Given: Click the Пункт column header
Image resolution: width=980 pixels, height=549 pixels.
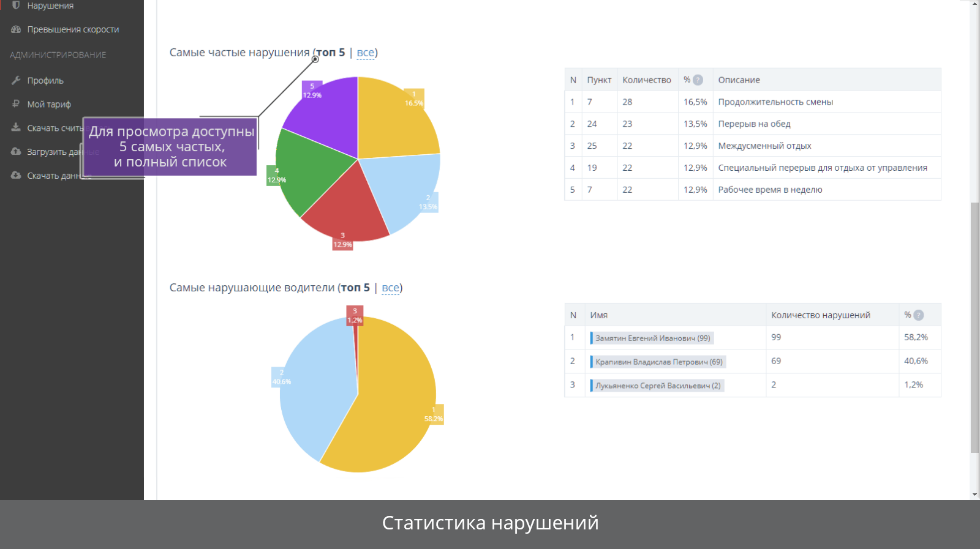Looking at the screenshot, I should pos(599,80).
